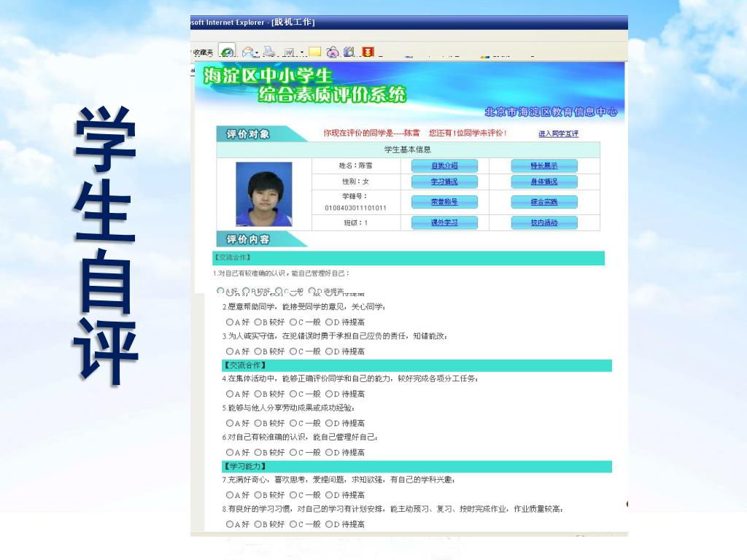This screenshot has width=747, height=560.
Task: Select 'C 一般' for question 7
Action: 293,495
